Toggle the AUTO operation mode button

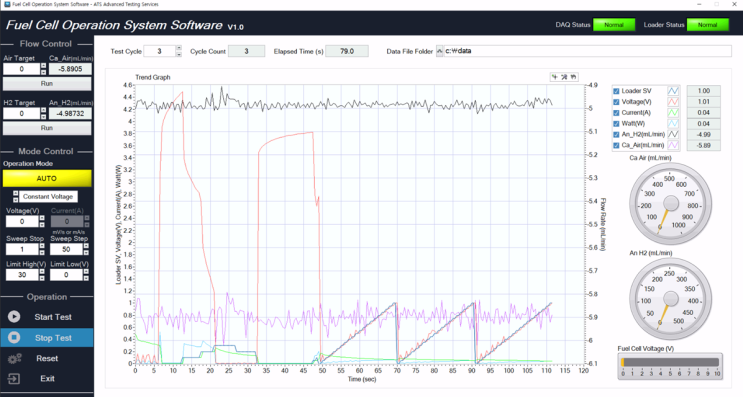click(x=47, y=179)
